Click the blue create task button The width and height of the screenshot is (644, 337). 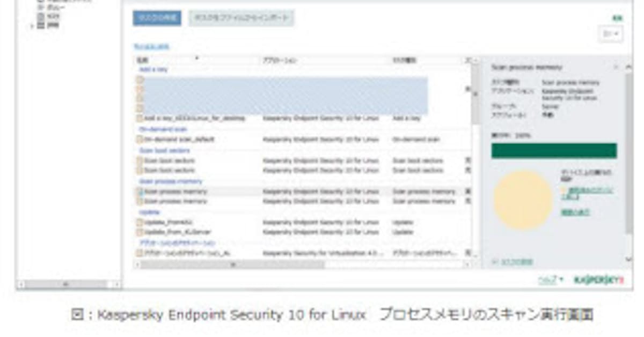(x=157, y=18)
